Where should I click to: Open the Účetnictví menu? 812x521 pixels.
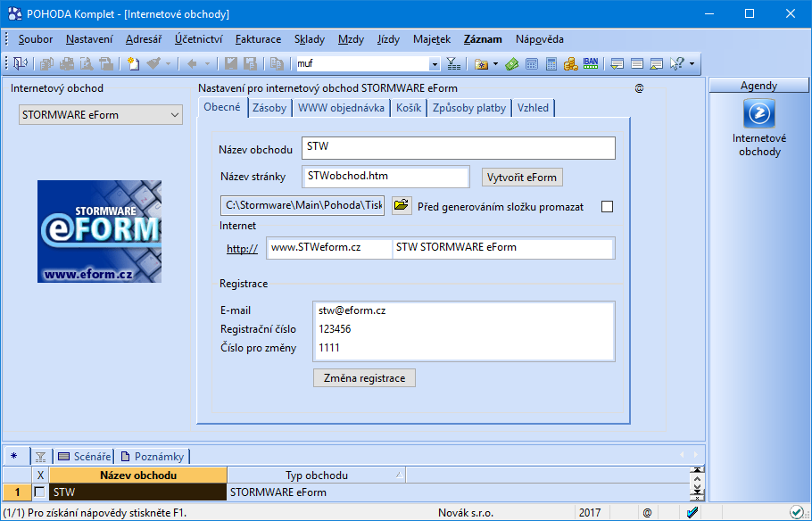click(198, 39)
